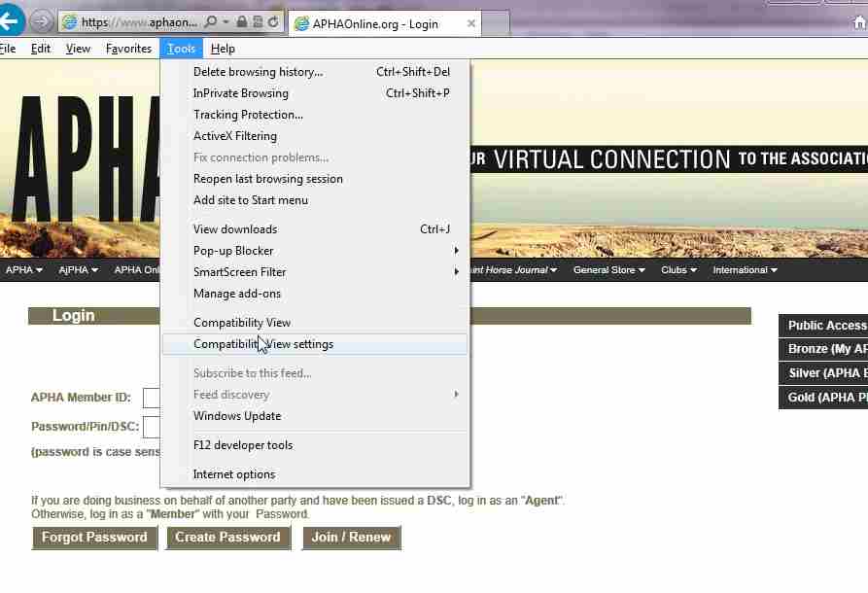Expand the Pop-up Blocker submenu
The image size is (868, 593).
[316, 251]
